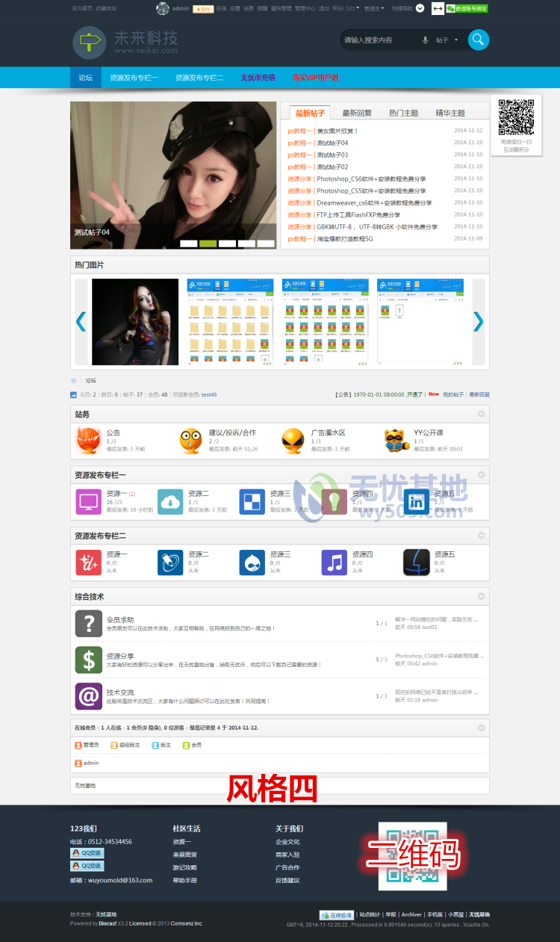Open the woman photo thumbnail in 热门图片
Viewport: 560px width, 942px height.
135,322
